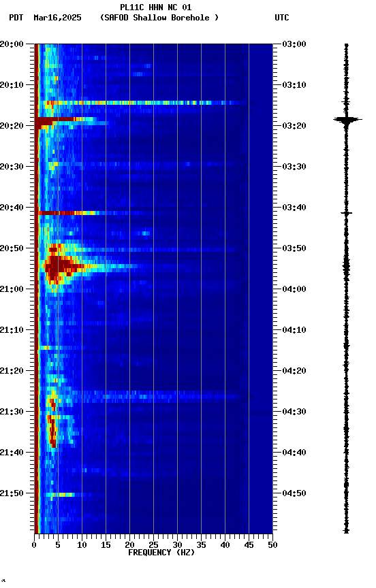
Task: Click the red vertical energy patch near 21:35
Action: click(x=52, y=431)
